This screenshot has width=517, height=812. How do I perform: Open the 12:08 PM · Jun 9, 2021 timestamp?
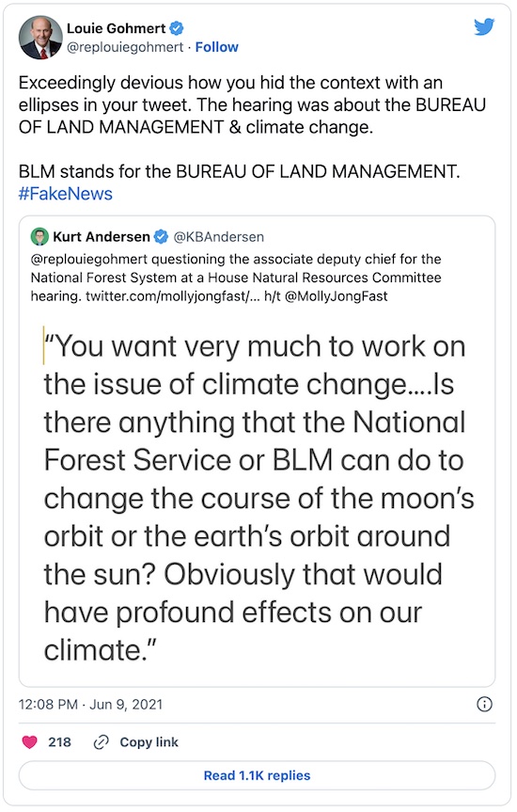(x=90, y=705)
